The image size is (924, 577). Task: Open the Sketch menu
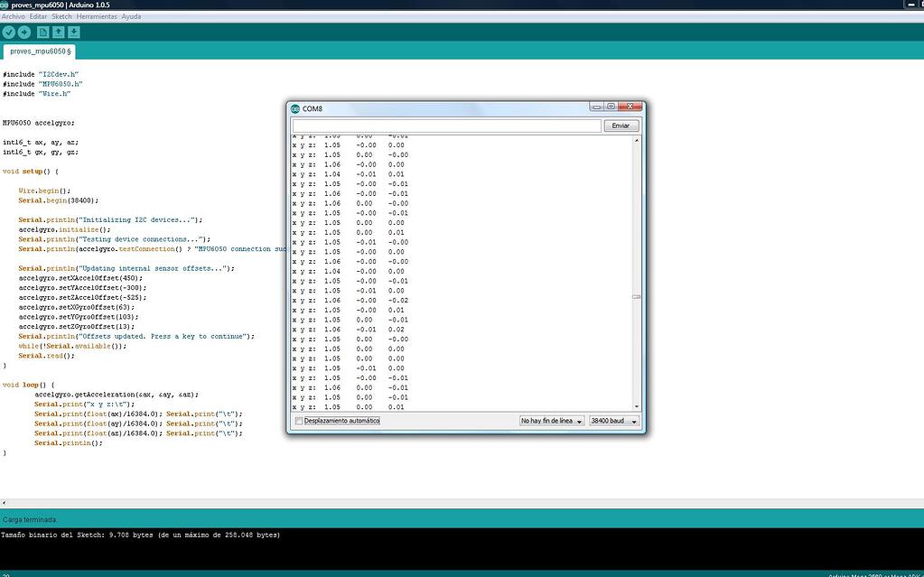(62, 16)
